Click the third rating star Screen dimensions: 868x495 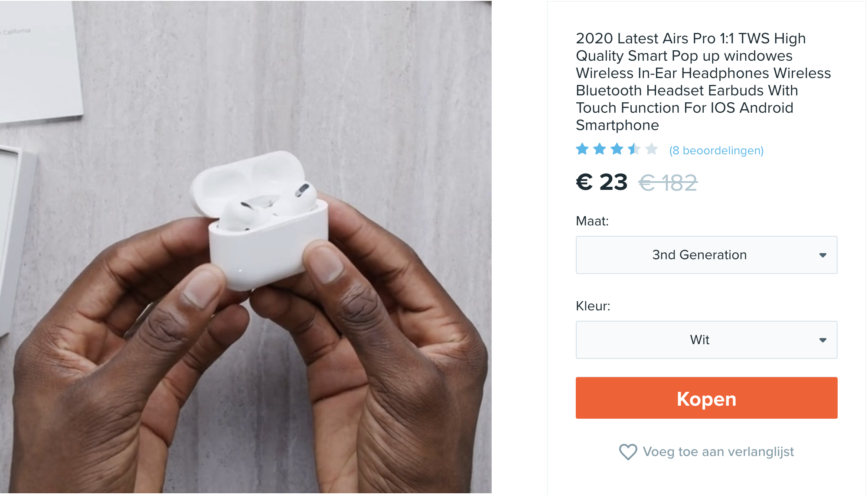point(617,149)
